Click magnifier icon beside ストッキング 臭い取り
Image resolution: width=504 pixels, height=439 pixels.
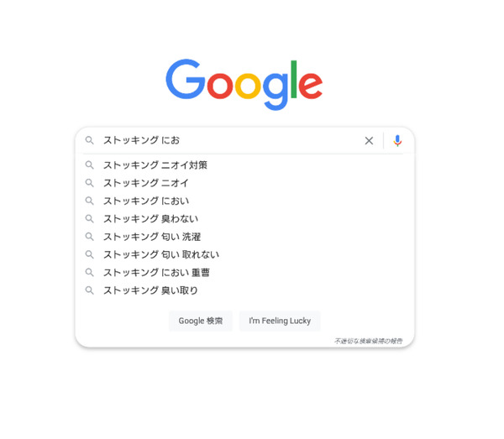point(89,290)
